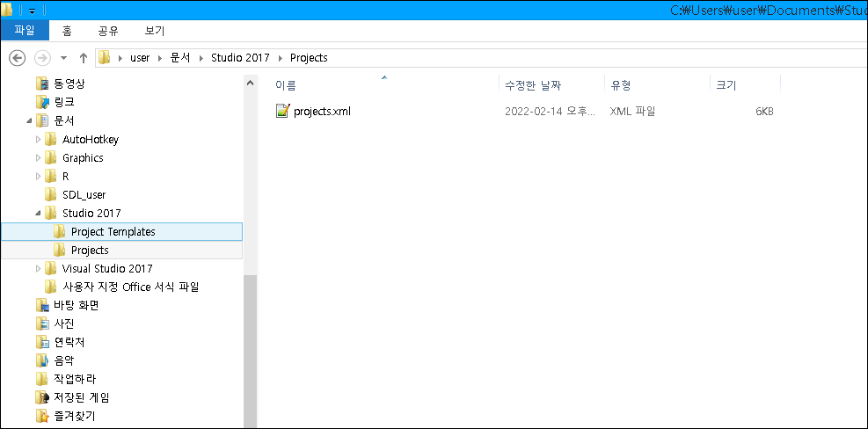Select the projects.xml file name
868x429 pixels.
coord(322,112)
